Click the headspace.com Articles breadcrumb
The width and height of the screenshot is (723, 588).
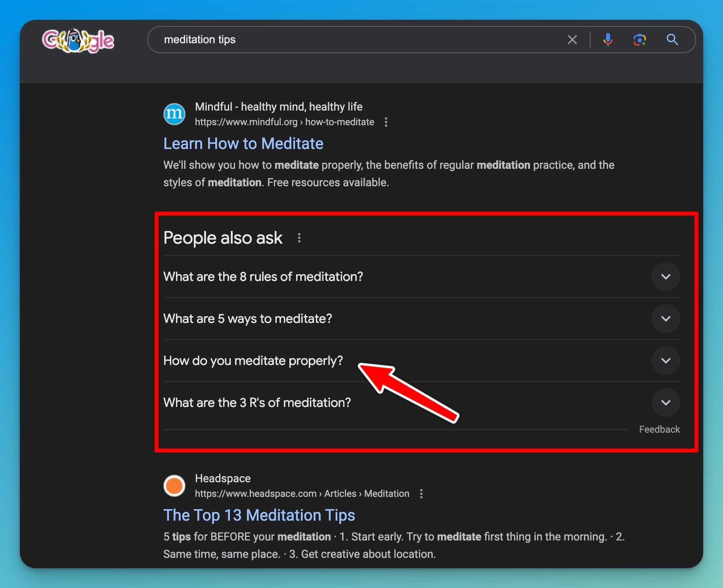(x=302, y=493)
